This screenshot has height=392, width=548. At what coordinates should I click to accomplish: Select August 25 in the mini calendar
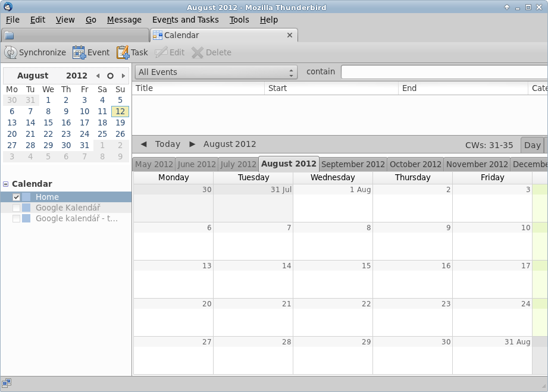tap(102, 134)
